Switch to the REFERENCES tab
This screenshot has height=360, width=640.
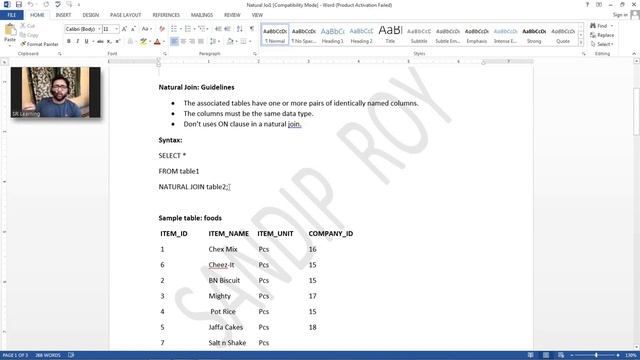click(166, 15)
